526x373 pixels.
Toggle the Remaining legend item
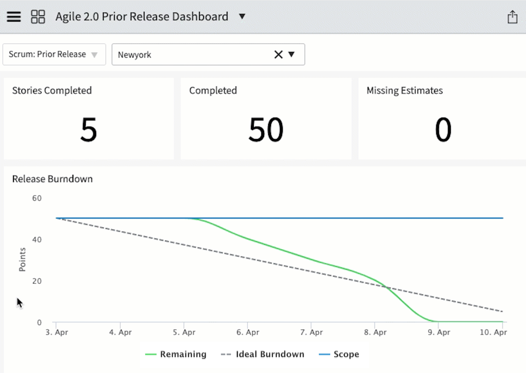click(x=176, y=354)
